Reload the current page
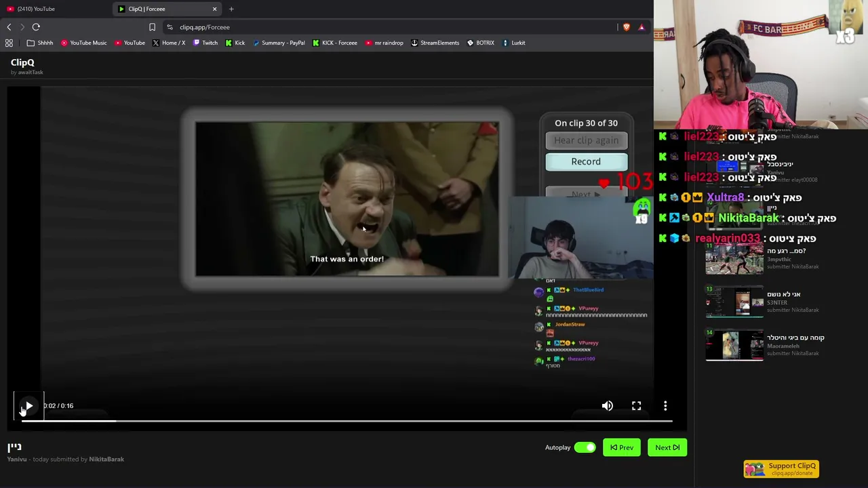Screen dimensions: 868x488 click(36, 27)
